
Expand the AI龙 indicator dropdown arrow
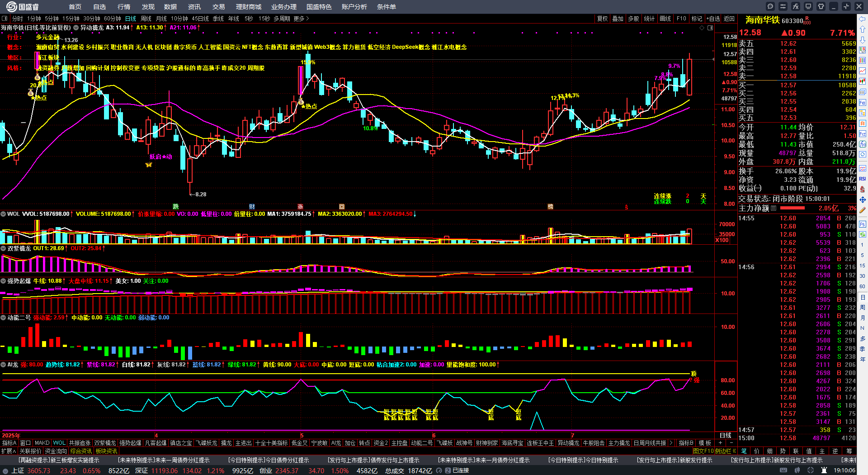tap(3, 365)
